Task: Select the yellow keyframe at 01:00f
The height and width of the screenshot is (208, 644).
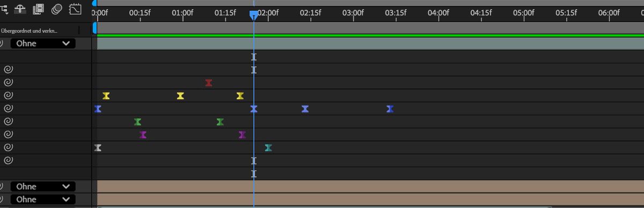Action: click(180, 95)
